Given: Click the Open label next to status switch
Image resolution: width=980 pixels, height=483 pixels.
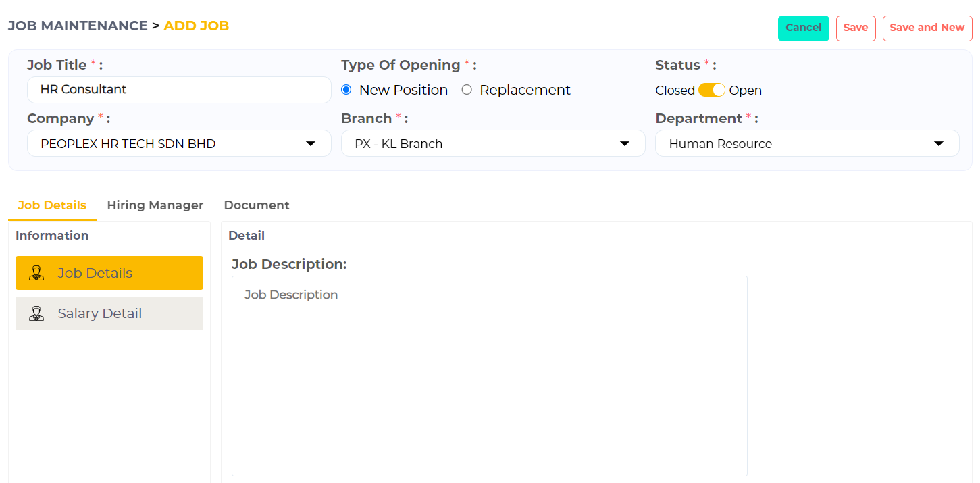Looking at the screenshot, I should click(x=745, y=91).
